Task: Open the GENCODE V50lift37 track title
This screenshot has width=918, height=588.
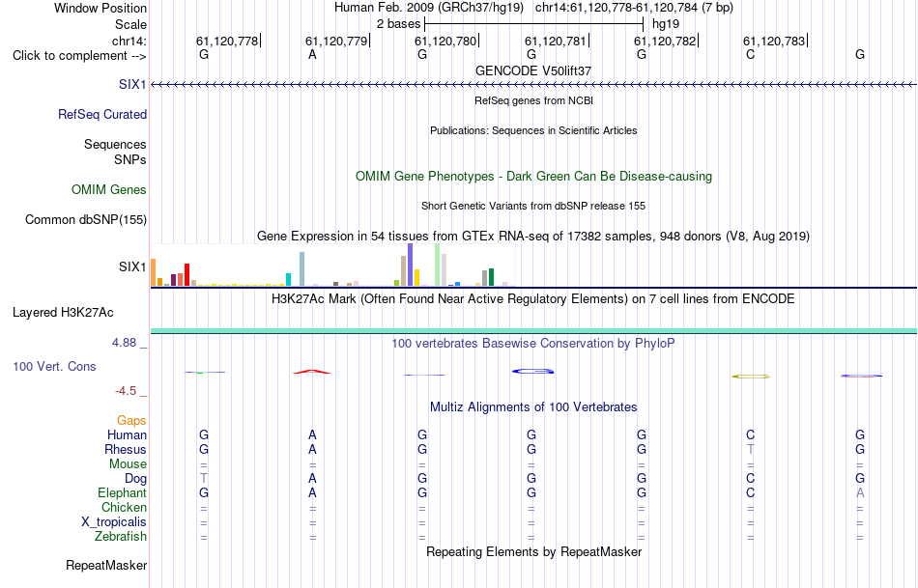Action: [x=533, y=70]
